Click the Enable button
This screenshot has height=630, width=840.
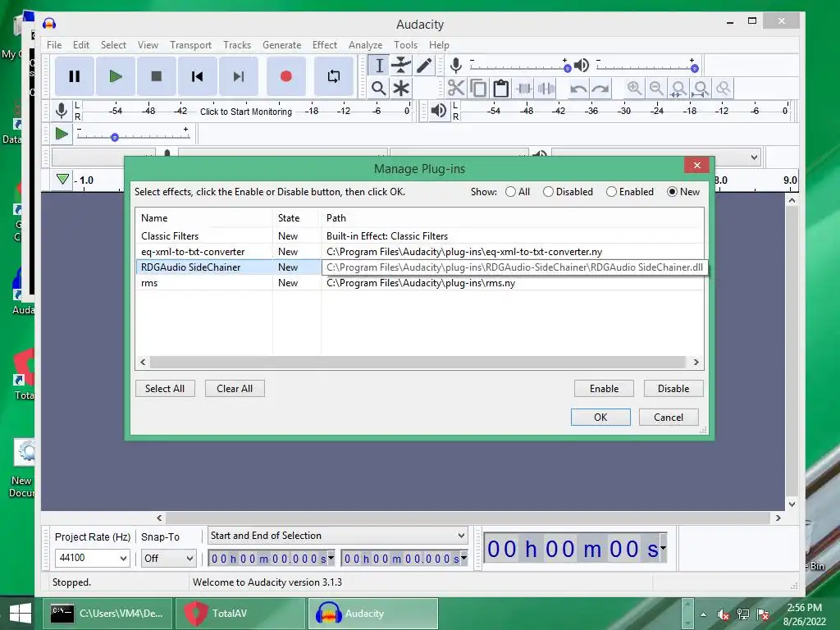click(604, 388)
